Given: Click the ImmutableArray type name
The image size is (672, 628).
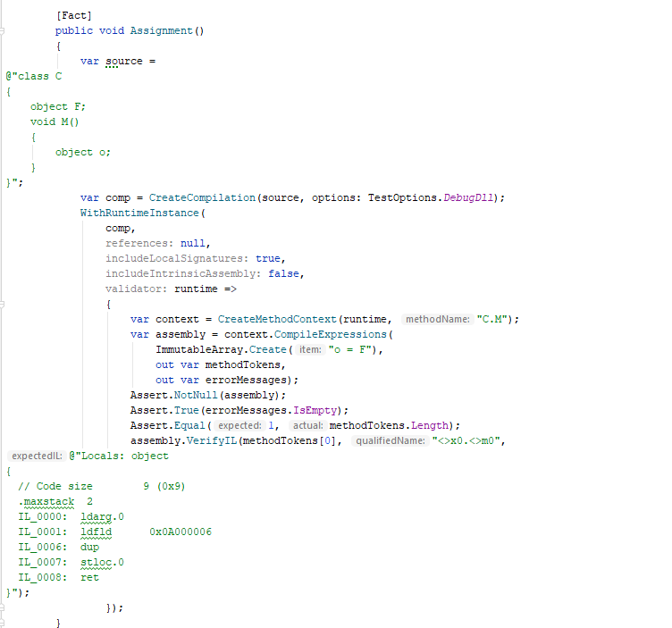Looking at the screenshot, I should pyautogui.click(x=199, y=350).
